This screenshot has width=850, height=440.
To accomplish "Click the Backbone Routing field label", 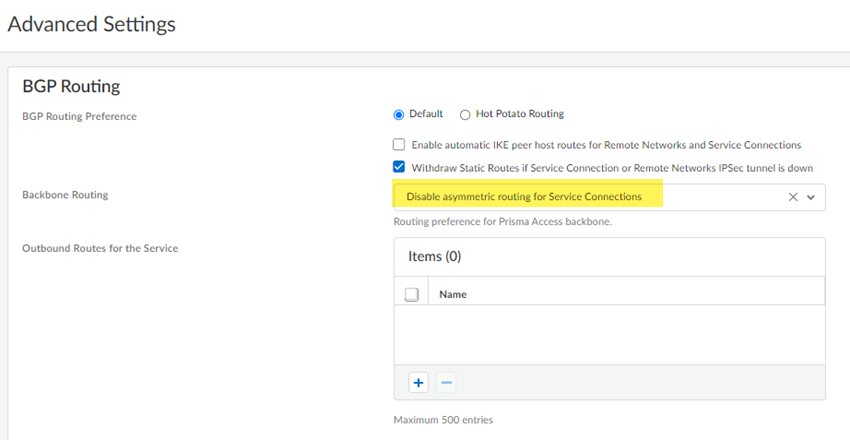I will tap(65, 194).
